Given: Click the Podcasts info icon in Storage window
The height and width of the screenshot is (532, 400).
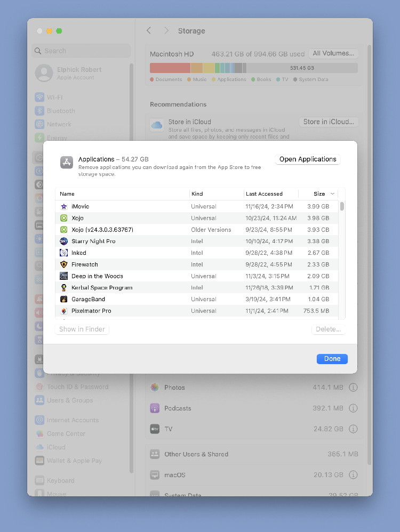Looking at the screenshot, I should pyautogui.click(x=353, y=408).
